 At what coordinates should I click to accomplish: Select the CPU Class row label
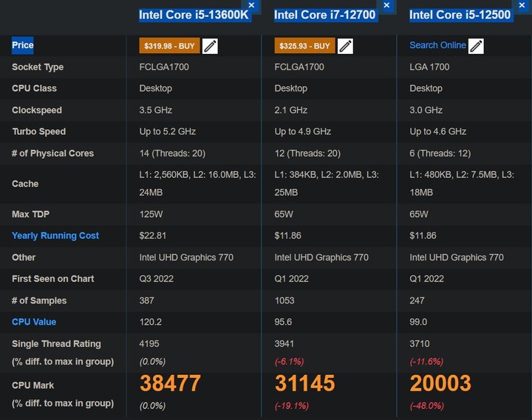pos(34,89)
